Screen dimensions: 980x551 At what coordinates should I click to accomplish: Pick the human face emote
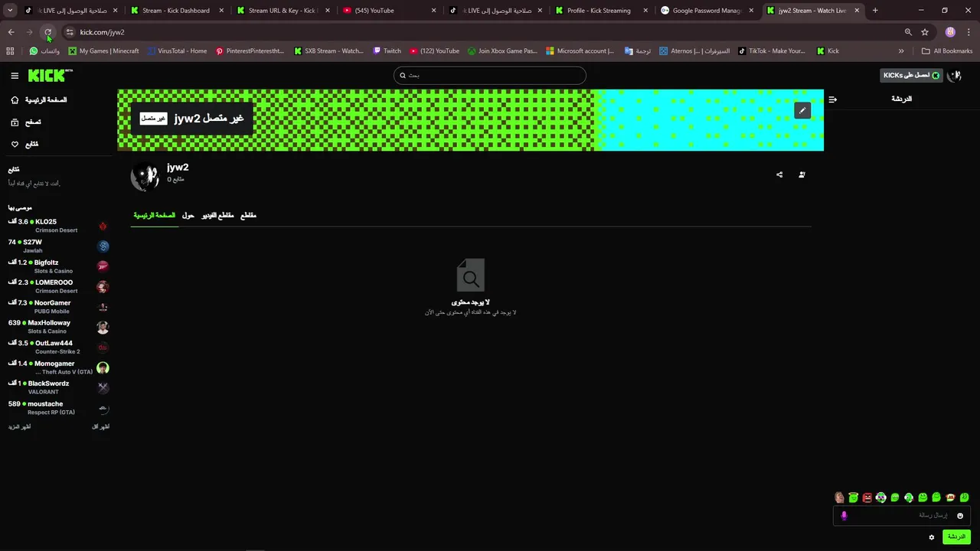(x=839, y=497)
